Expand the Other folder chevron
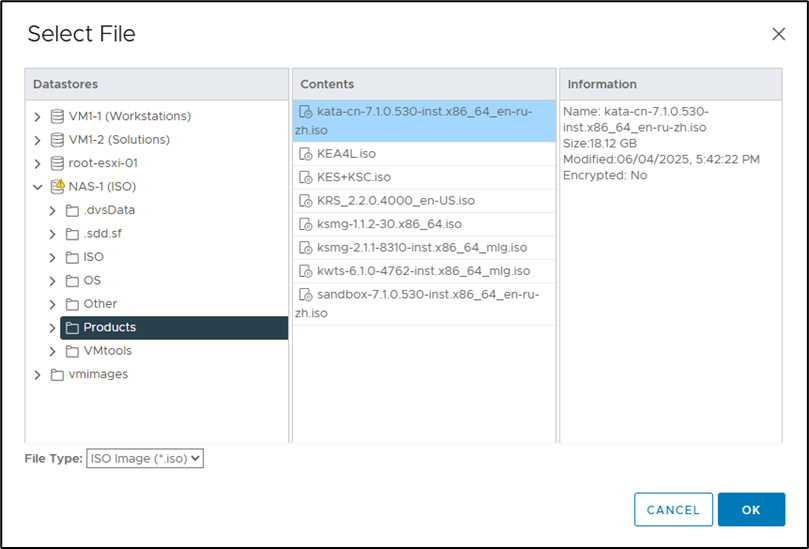The width and height of the screenshot is (809, 549). [52, 304]
